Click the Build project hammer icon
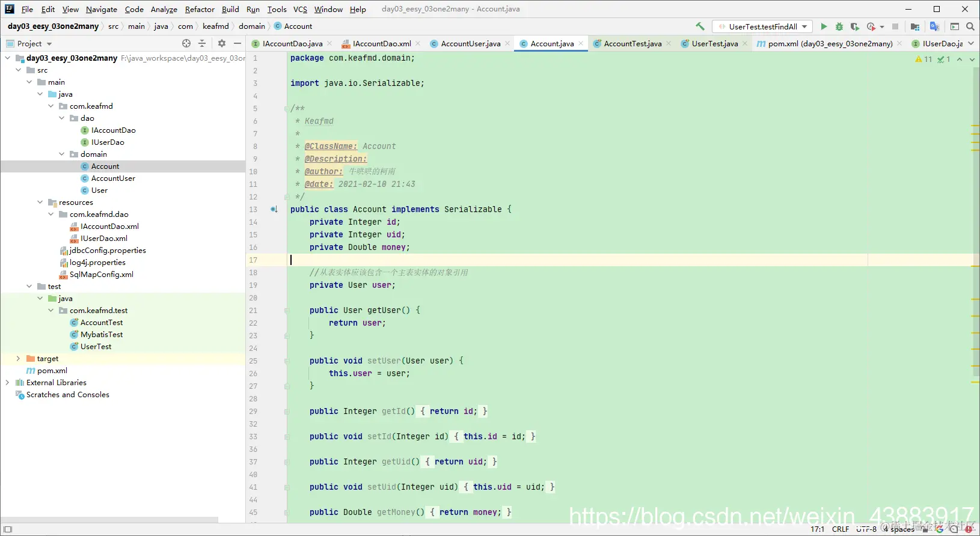 [700, 26]
